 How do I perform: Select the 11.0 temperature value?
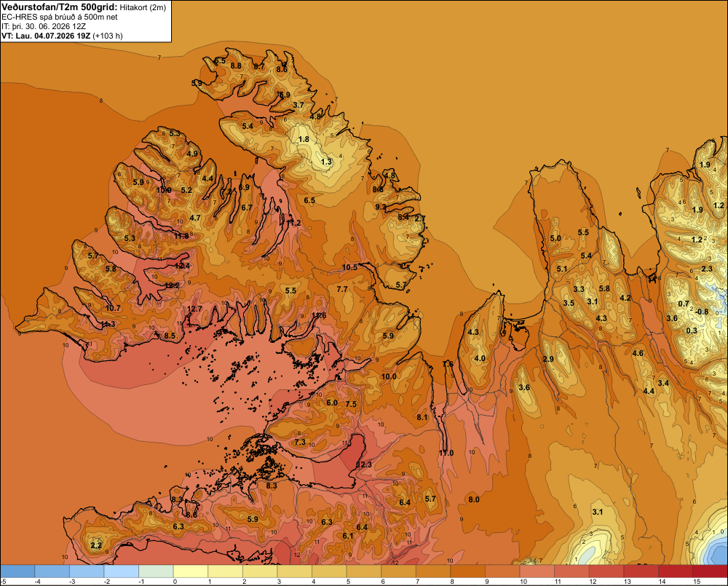click(446, 453)
